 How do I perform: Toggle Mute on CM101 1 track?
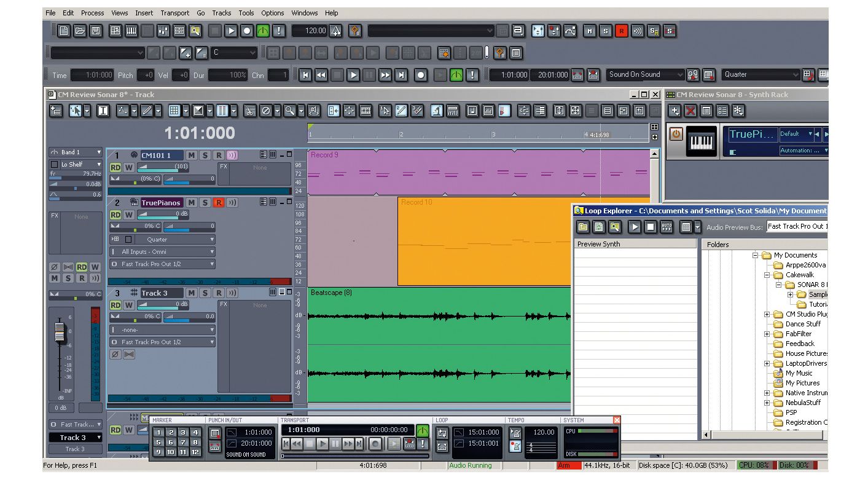click(x=192, y=155)
